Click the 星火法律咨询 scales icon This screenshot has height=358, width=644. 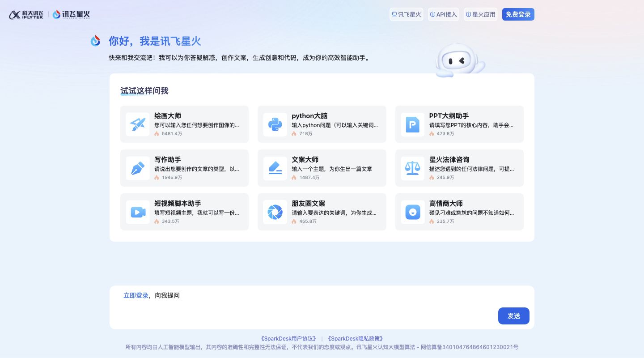point(412,168)
